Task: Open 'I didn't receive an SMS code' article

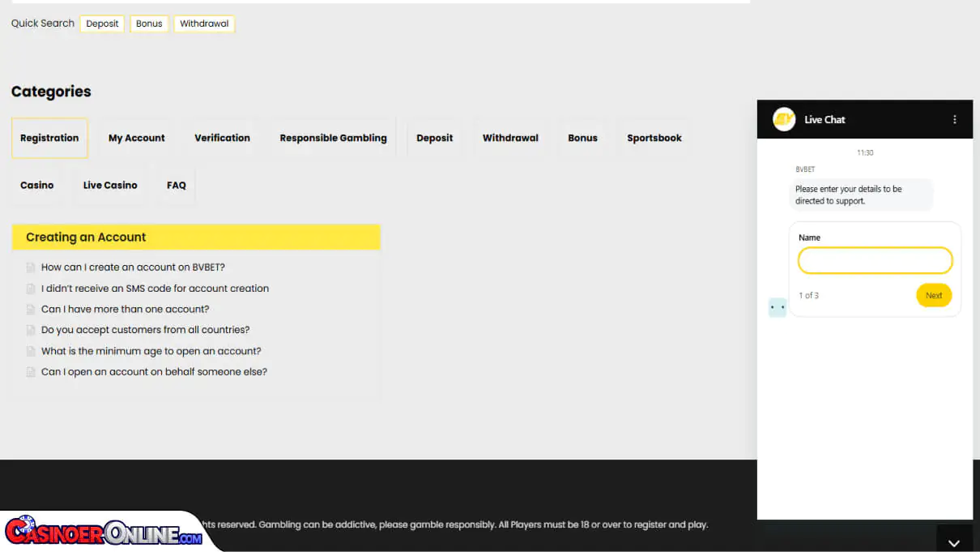Action: pyautogui.click(x=155, y=289)
